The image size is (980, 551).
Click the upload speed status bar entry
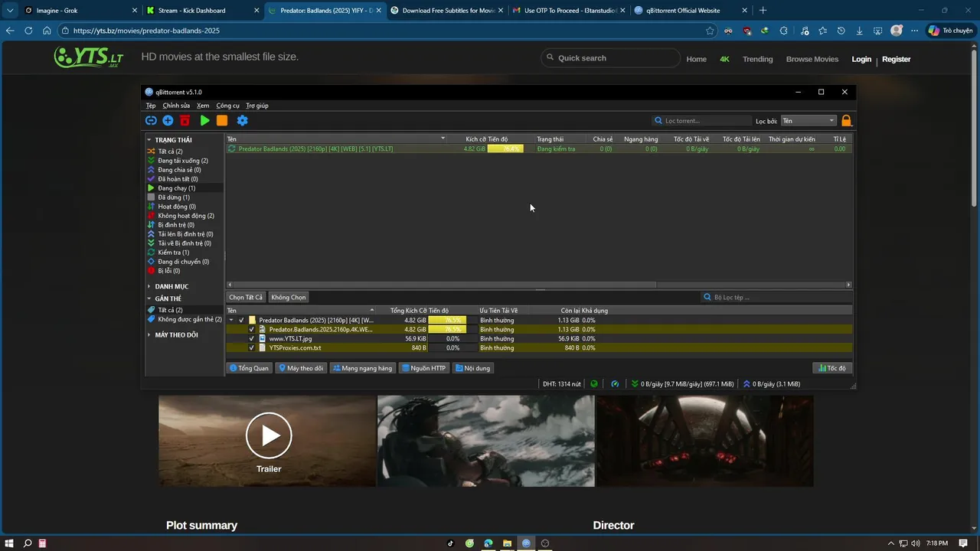[x=772, y=383]
